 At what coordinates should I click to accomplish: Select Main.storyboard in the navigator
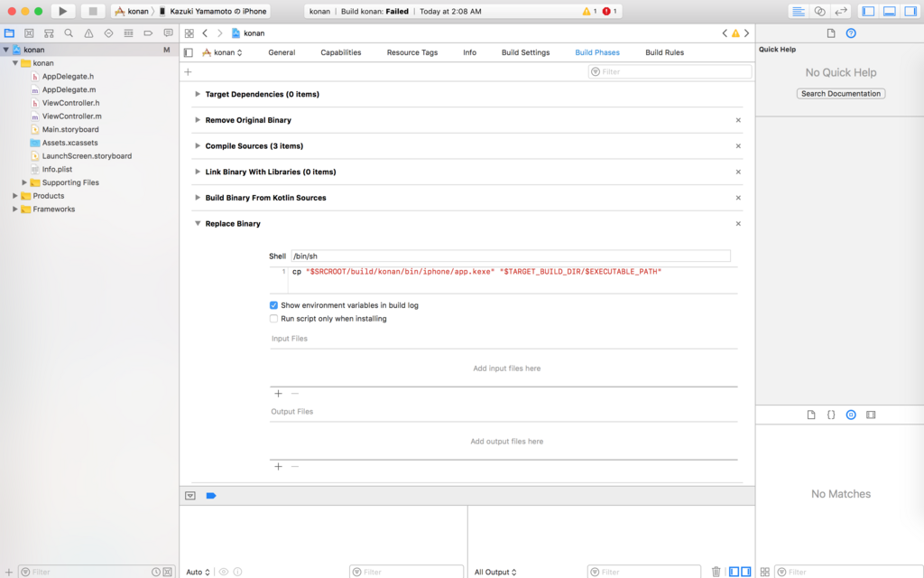[x=70, y=129]
